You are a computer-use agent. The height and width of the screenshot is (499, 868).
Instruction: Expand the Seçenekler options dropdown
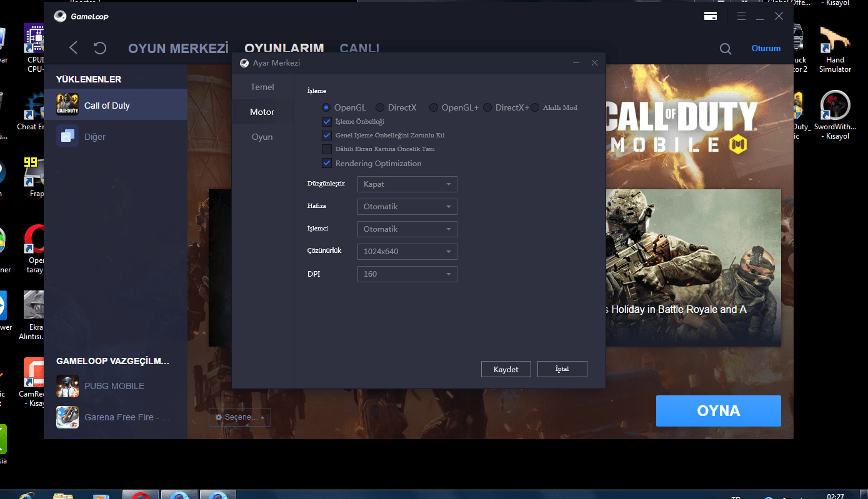[240, 417]
